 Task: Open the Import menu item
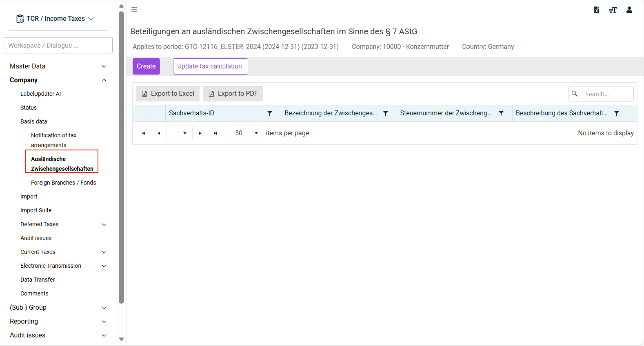tap(29, 196)
